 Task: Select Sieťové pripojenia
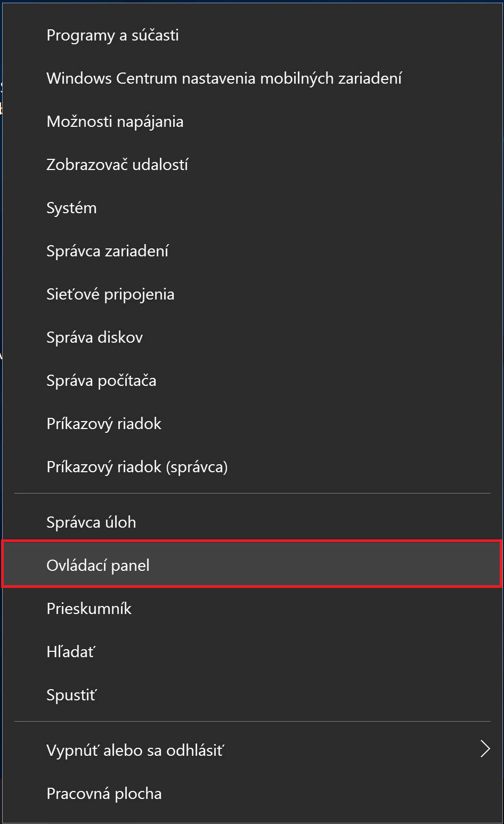tap(252, 294)
